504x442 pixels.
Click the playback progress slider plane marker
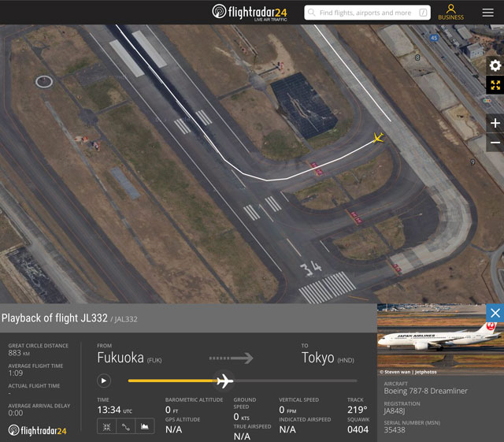coord(224,381)
